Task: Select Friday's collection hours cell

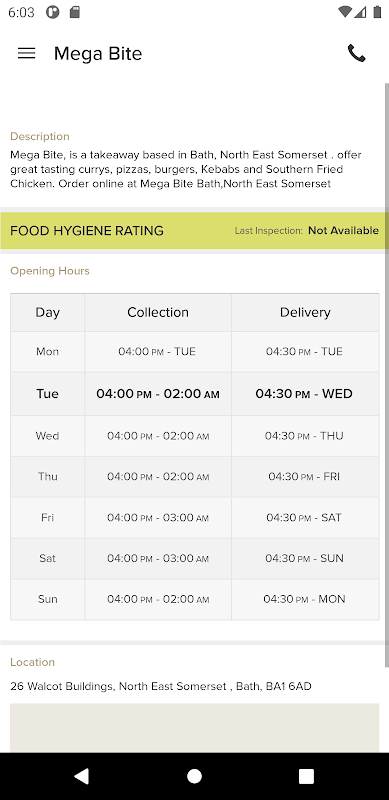Action: [x=158, y=517]
